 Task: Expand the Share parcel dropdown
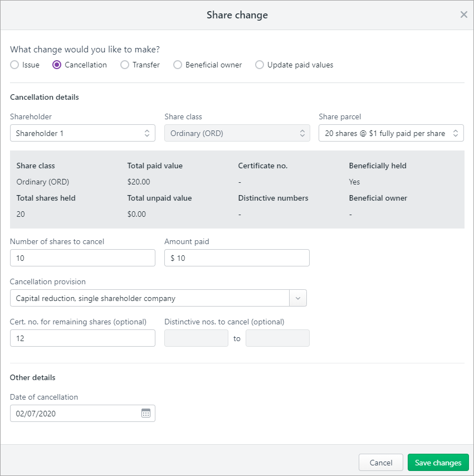click(x=391, y=133)
